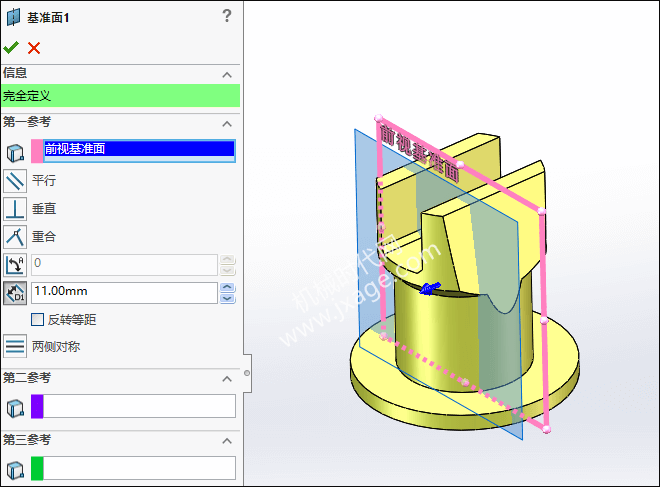
Task: Click the green third reference color swatch
Action: (37, 468)
